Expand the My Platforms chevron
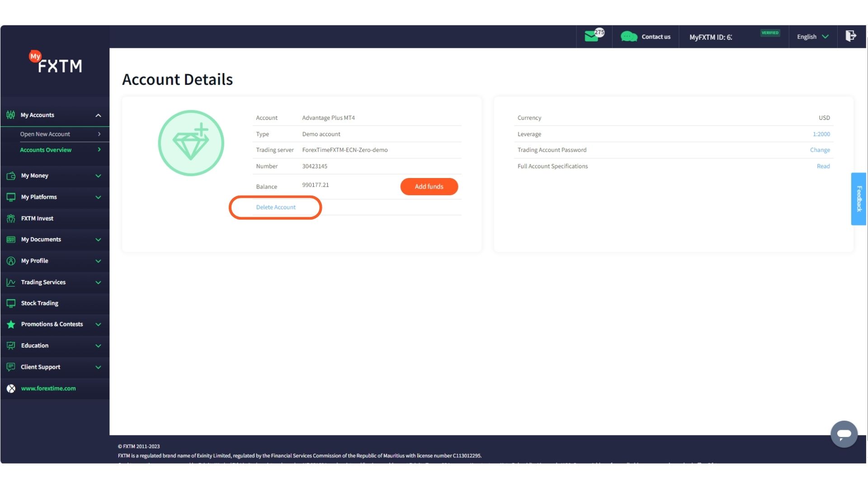 click(x=98, y=197)
